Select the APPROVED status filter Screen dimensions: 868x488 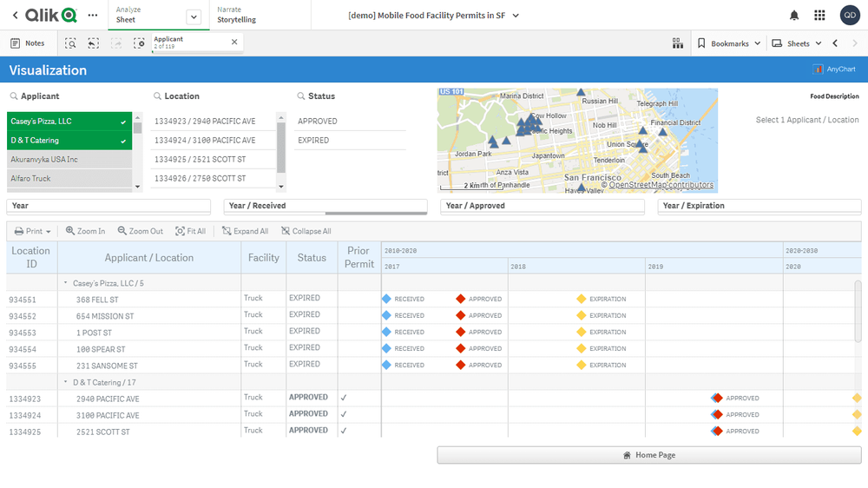click(318, 122)
